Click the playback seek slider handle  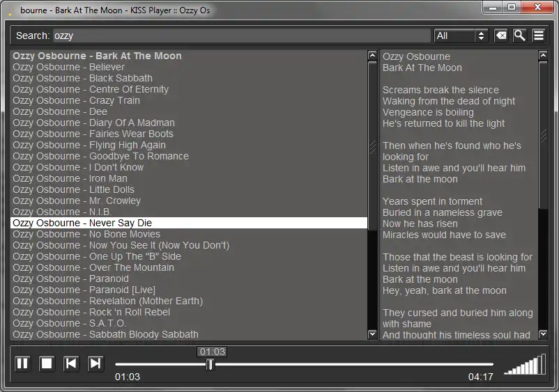pyautogui.click(x=210, y=364)
